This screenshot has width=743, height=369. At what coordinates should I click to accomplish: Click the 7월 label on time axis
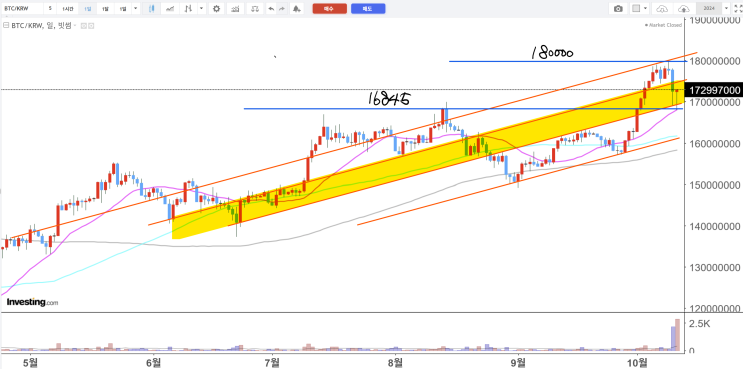click(x=272, y=362)
